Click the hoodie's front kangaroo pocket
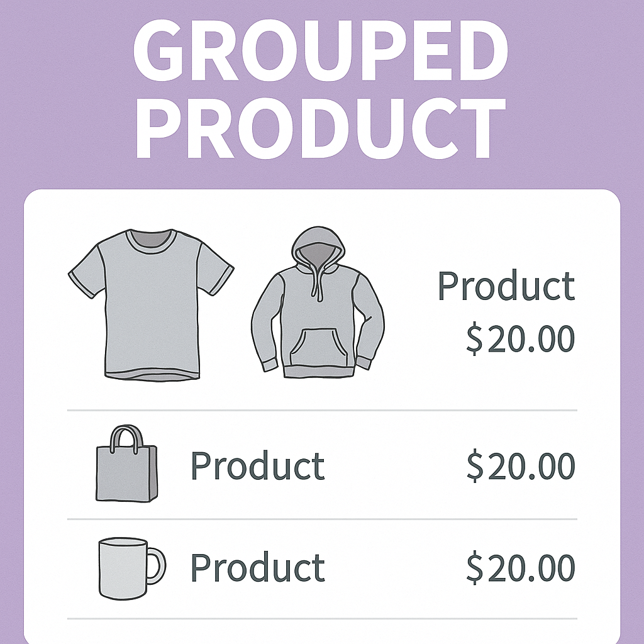This screenshot has width=644, height=644. [x=318, y=348]
